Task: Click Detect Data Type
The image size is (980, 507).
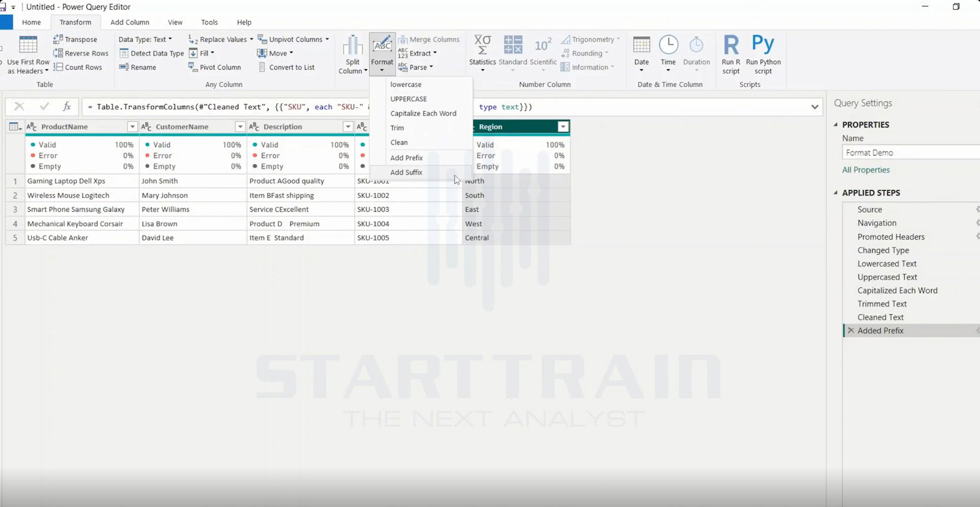Action: (152, 54)
